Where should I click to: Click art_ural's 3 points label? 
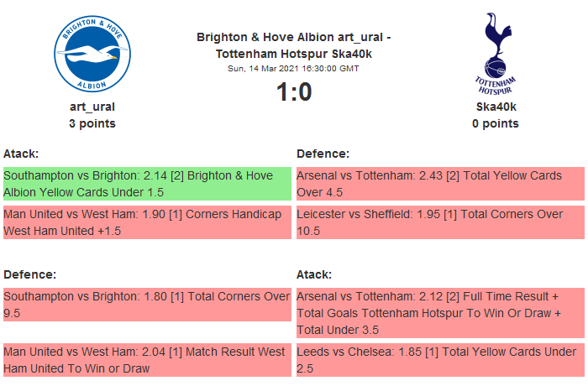point(92,123)
